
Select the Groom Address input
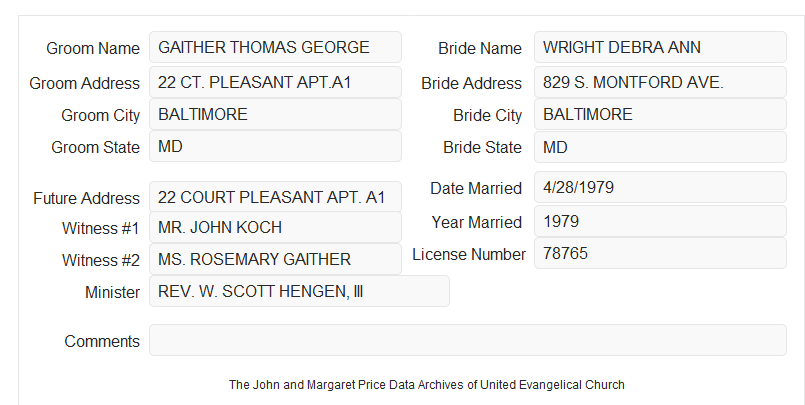pyautogui.click(x=275, y=82)
